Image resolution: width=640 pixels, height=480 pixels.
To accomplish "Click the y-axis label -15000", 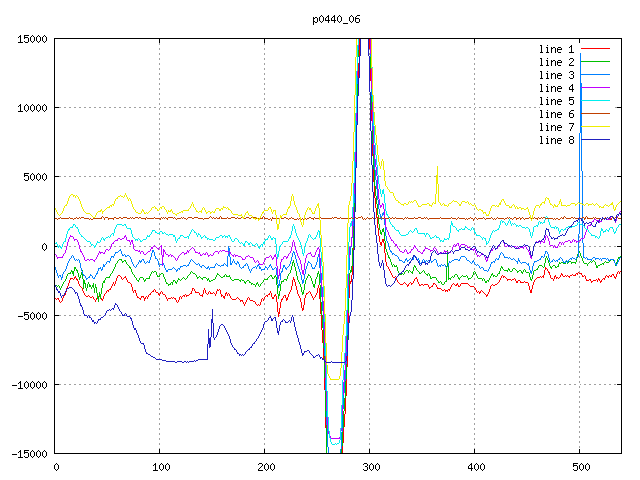I will click(30, 454).
